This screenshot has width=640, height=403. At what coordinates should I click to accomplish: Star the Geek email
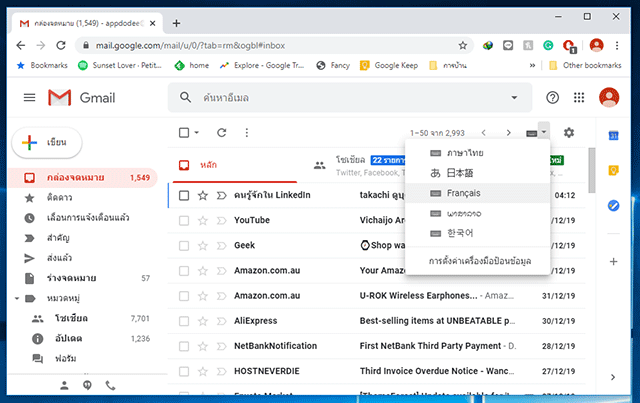tap(202, 246)
